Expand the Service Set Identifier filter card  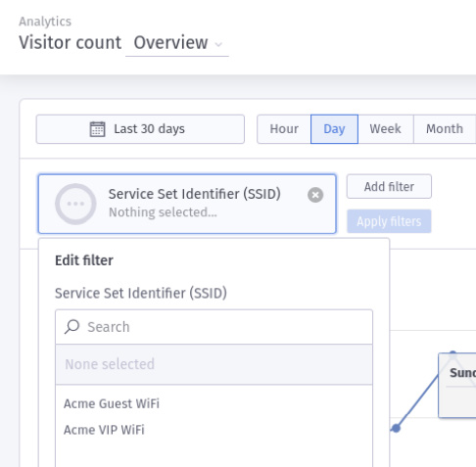[187, 204]
